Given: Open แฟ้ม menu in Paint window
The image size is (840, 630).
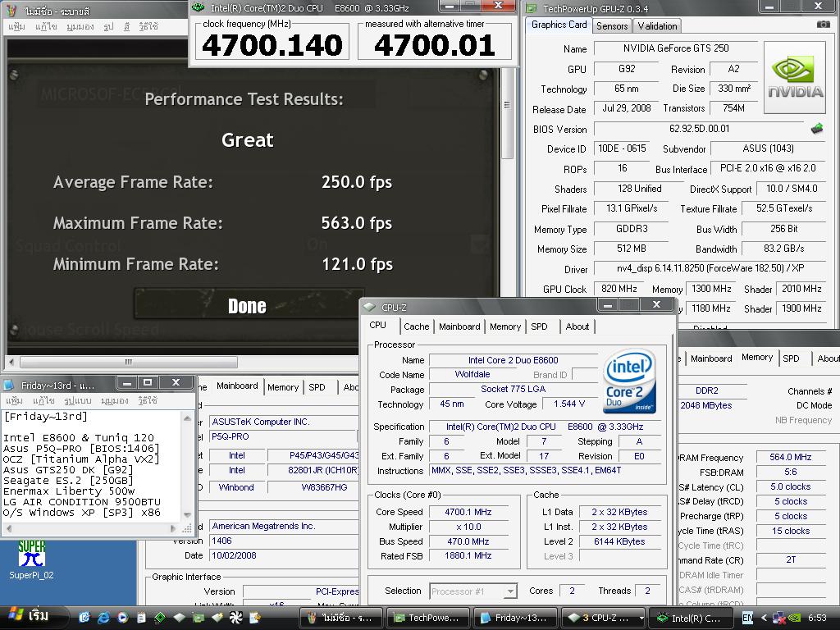Looking at the screenshot, I should click(16, 26).
